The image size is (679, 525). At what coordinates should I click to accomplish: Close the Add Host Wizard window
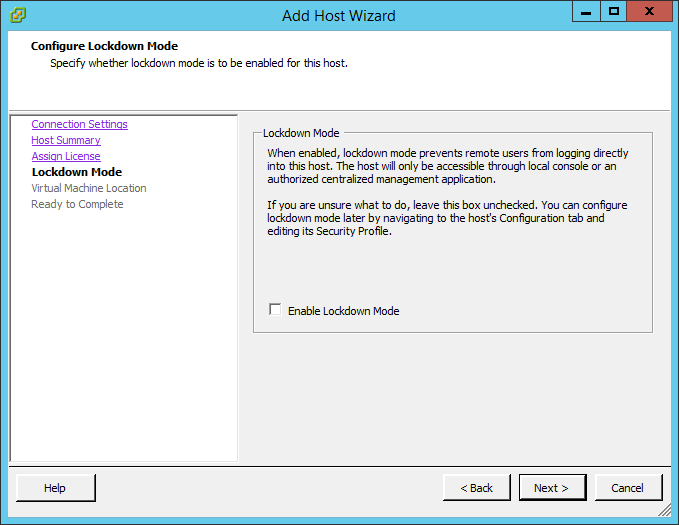tap(649, 11)
